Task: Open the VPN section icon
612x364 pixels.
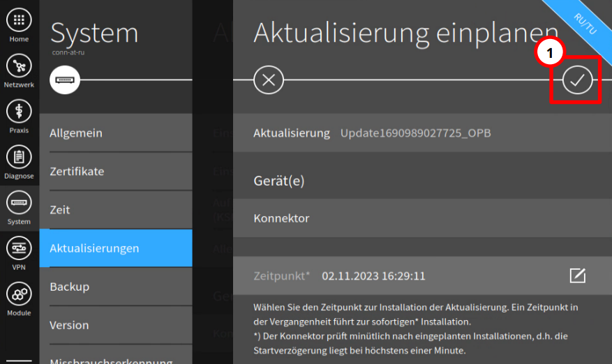Action: [x=19, y=248]
